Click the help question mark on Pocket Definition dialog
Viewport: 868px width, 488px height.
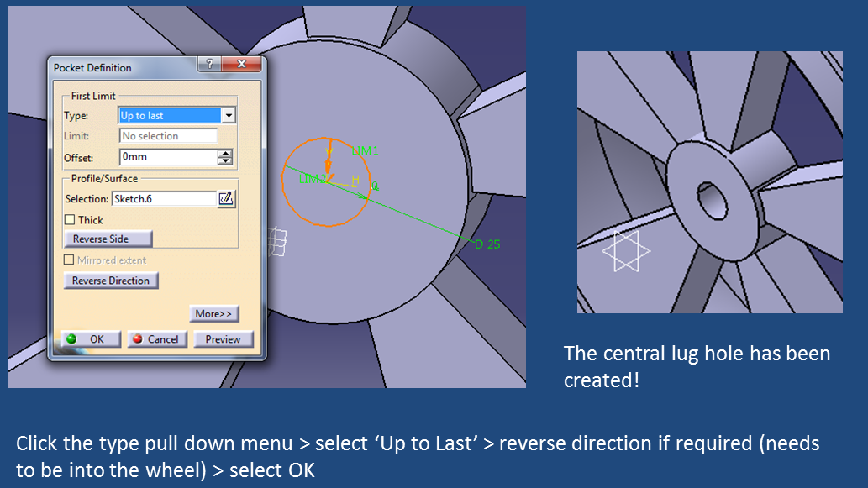[x=210, y=64]
